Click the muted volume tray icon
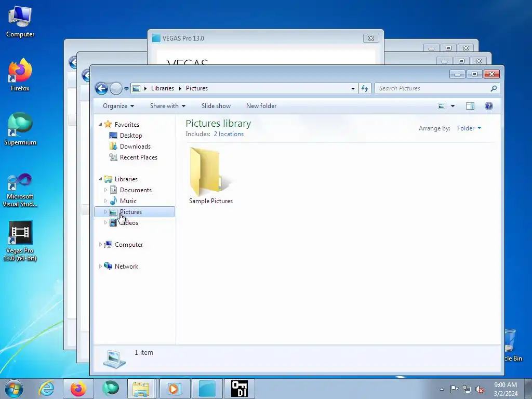Viewport: 532px width, 399px height. click(480, 390)
